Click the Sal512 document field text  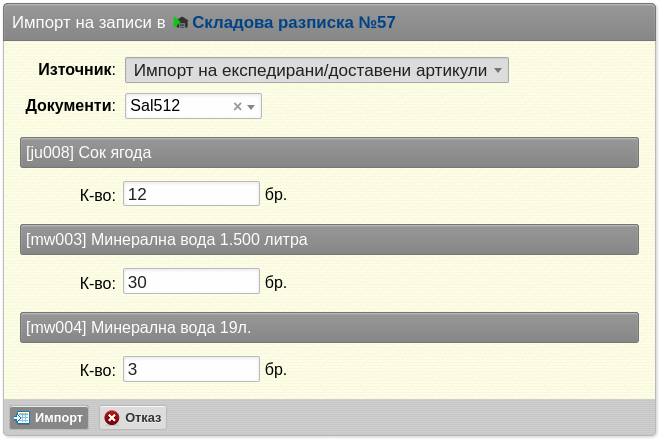coord(155,105)
